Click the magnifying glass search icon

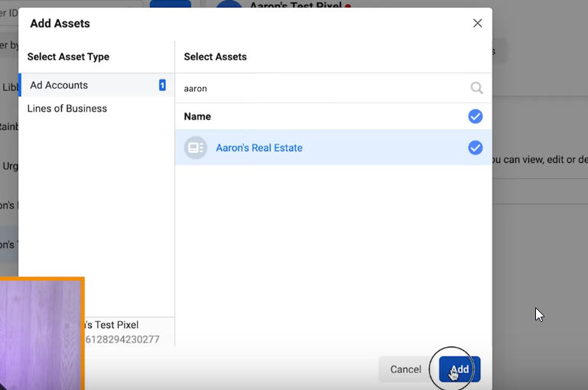pos(476,88)
